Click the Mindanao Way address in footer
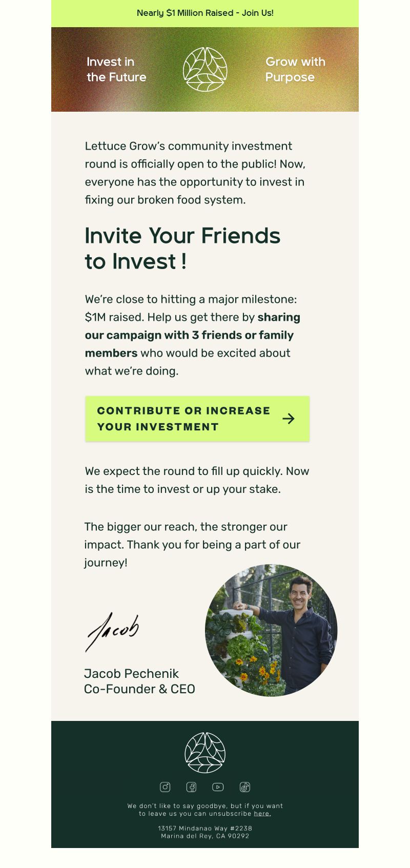Image resolution: width=410 pixels, height=868 pixels. pyautogui.click(x=205, y=832)
